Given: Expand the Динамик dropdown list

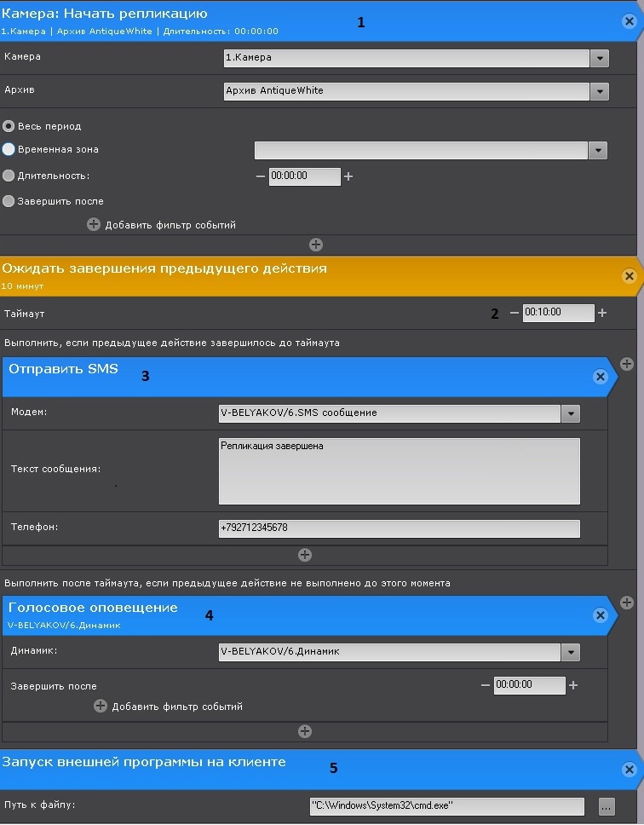Looking at the screenshot, I should tap(571, 652).
